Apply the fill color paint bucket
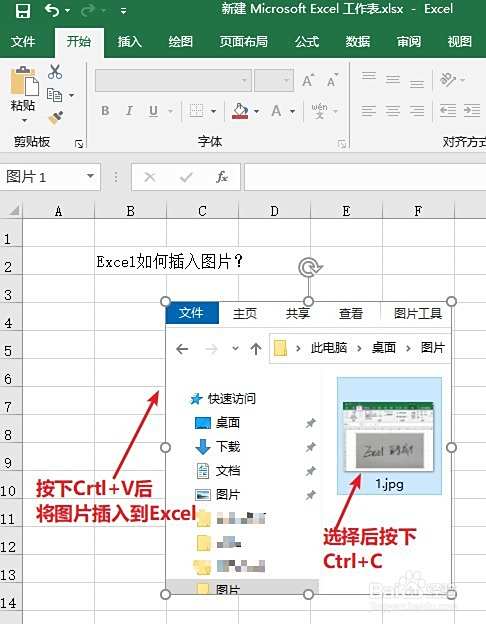The width and height of the screenshot is (486, 624). point(240,111)
